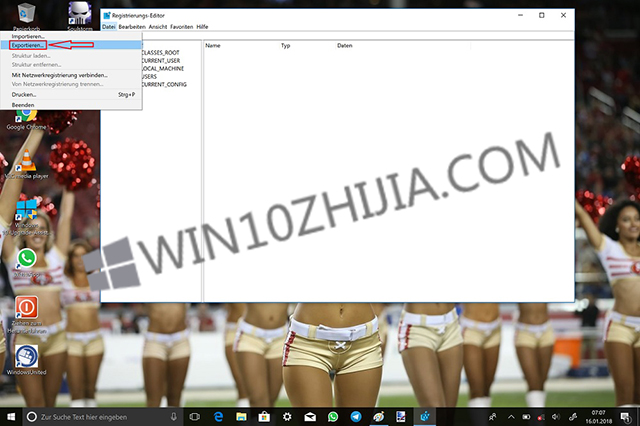Select the CURRENT_USER registry key
The height and width of the screenshot is (426, 640).
click(x=161, y=60)
